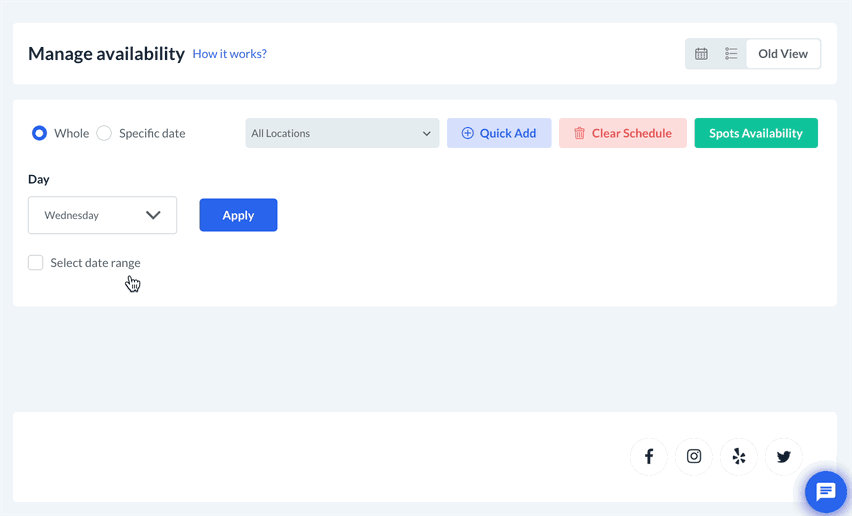Click the plus icon in Quick Add
The image size is (852, 516).
tap(467, 133)
